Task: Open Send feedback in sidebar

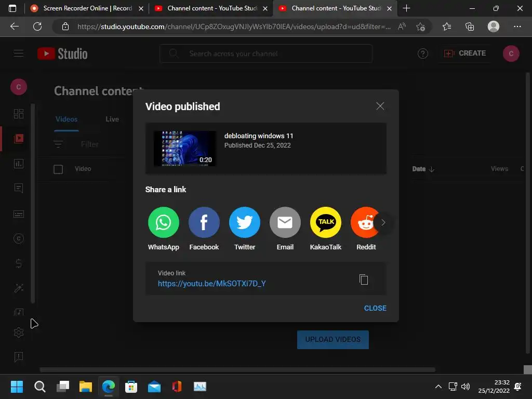Action: pos(19,356)
